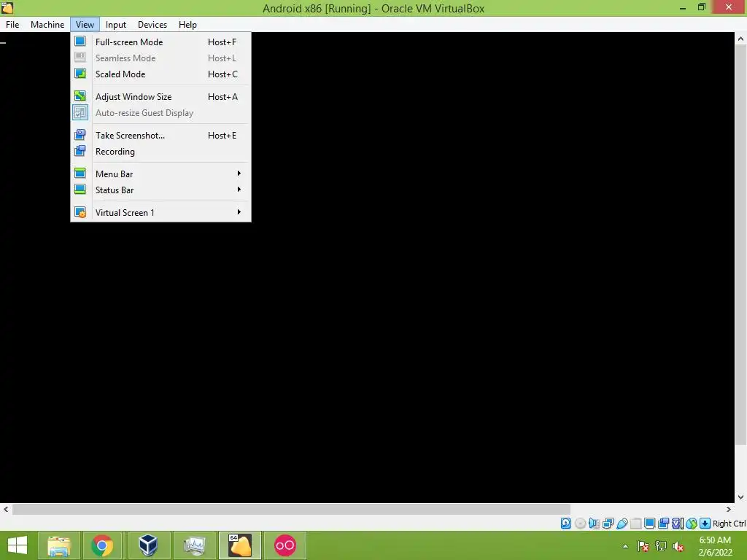This screenshot has height=560, width=747.
Task: Click the hard disk activity status icon
Action: point(565,524)
